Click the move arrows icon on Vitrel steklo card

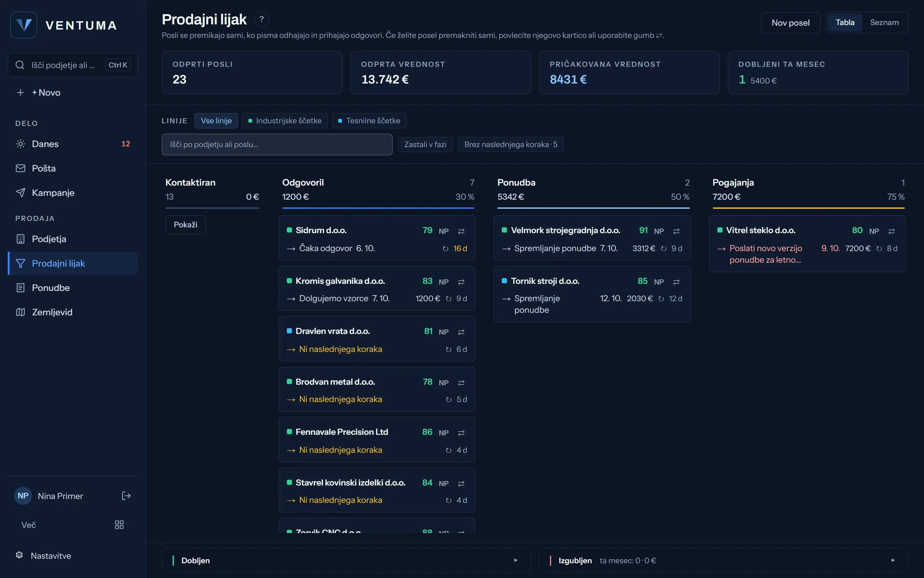point(892,231)
